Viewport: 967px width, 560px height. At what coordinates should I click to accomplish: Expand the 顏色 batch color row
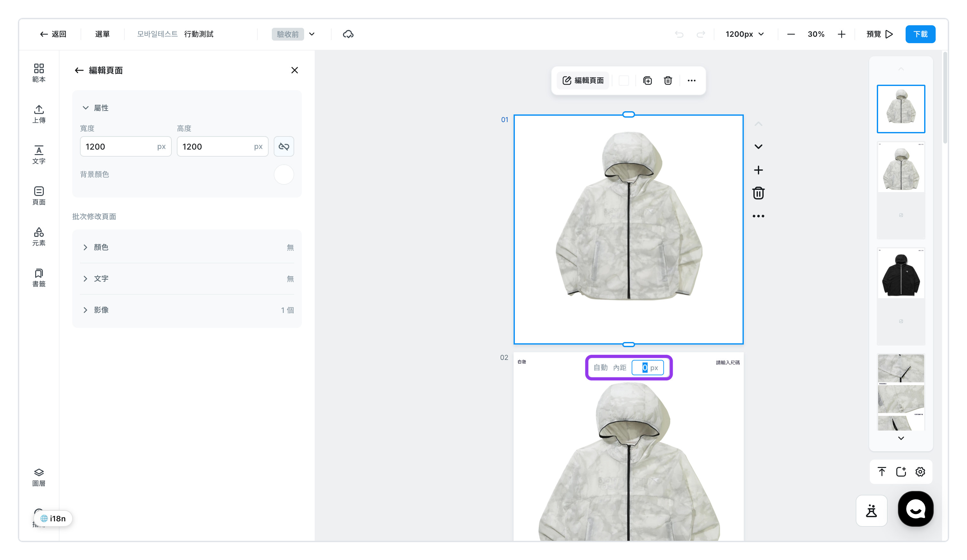(x=187, y=247)
